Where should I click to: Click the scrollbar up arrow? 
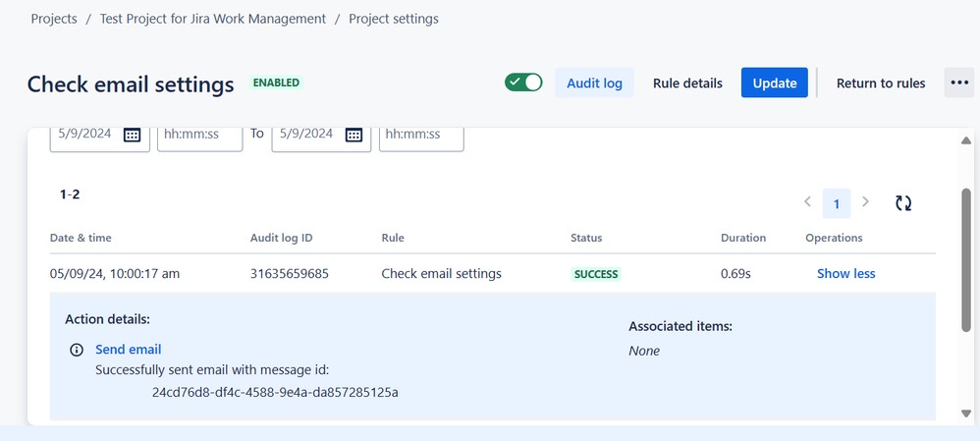(x=966, y=140)
